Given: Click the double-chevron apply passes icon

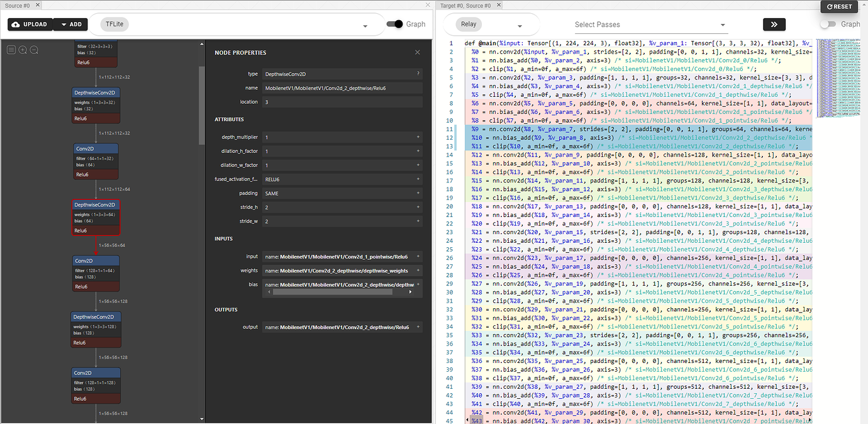Looking at the screenshot, I should click(x=774, y=25).
